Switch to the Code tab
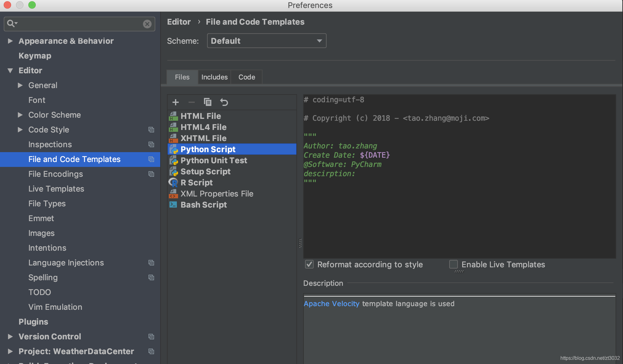 point(246,77)
